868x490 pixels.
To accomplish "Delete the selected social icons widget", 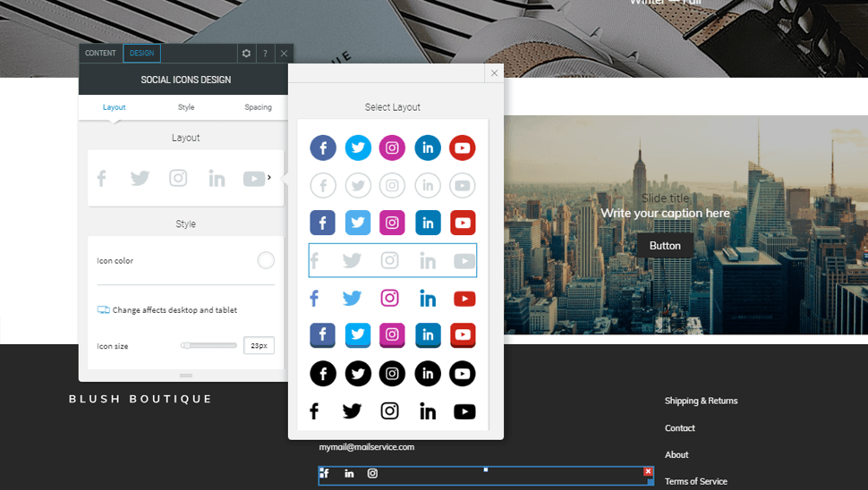I will coord(648,471).
